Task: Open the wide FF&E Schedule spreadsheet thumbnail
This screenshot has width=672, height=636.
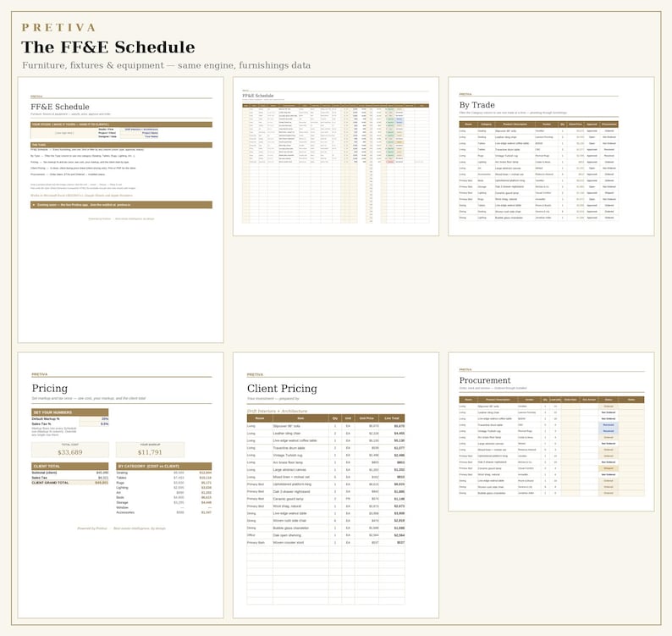Action: (x=336, y=157)
